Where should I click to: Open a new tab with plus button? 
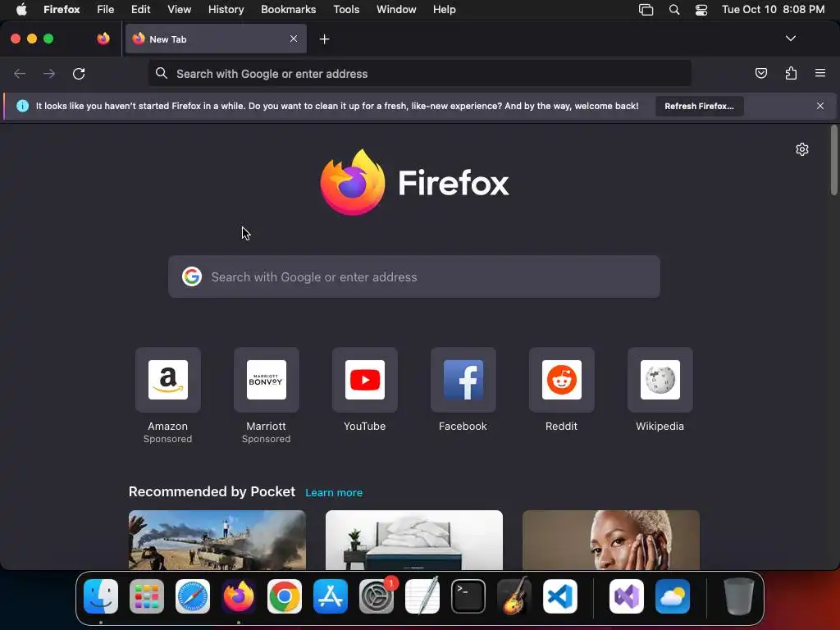324,39
